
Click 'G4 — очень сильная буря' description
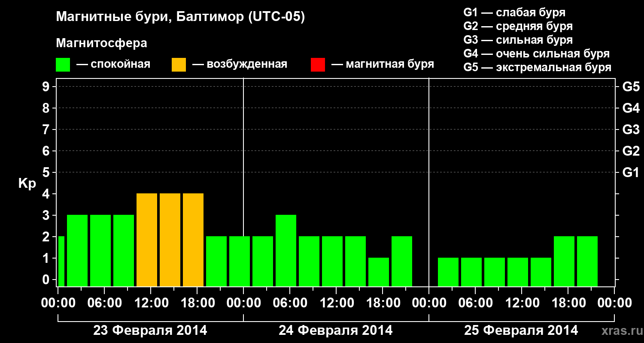click(537, 54)
